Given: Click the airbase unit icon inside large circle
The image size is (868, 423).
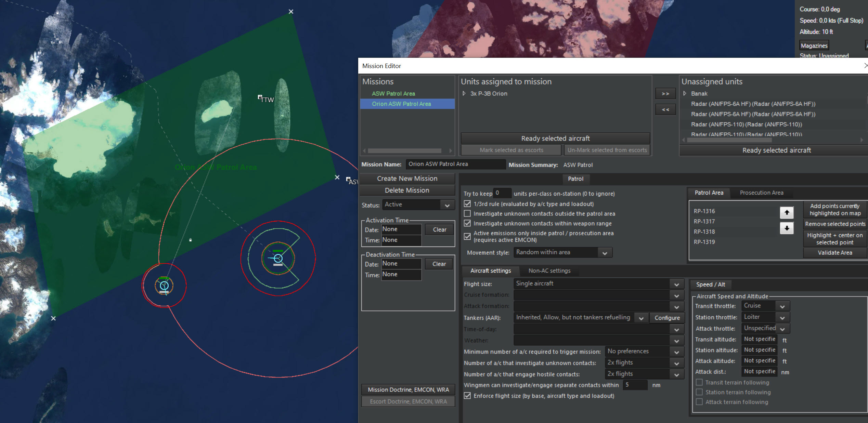Looking at the screenshot, I should click(278, 259).
